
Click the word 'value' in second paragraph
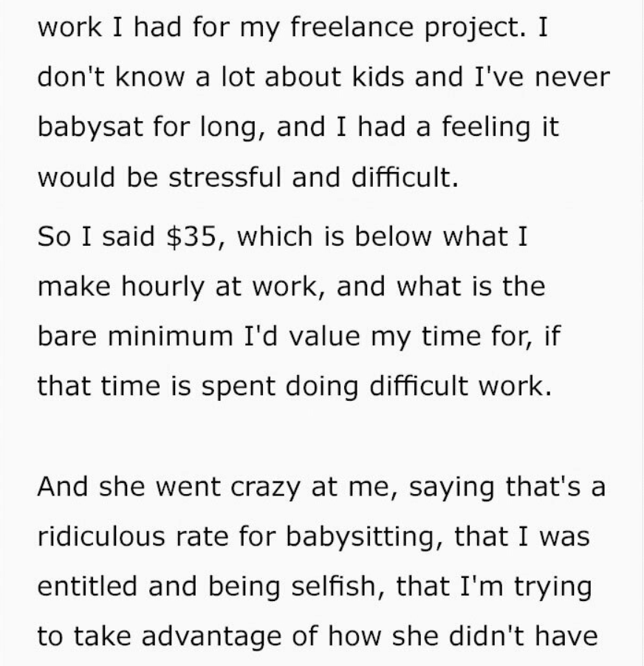pyautogui.click(x=324, y=336)
